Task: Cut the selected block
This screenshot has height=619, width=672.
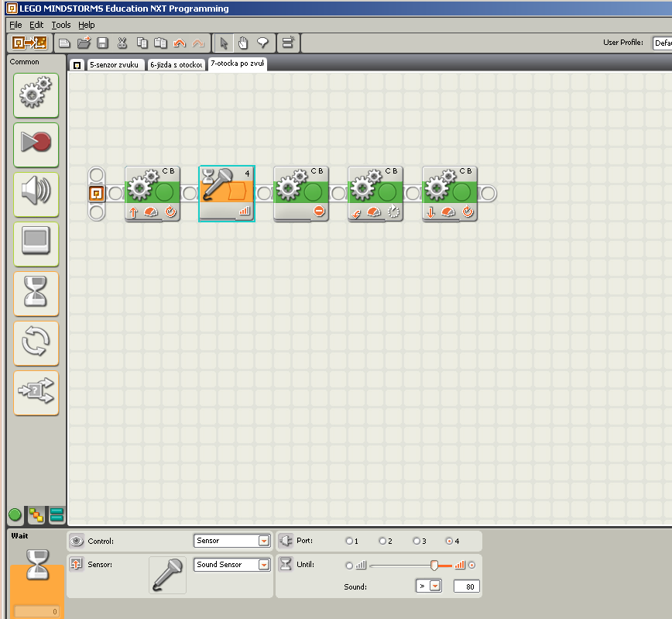Action: pos(122,43)
